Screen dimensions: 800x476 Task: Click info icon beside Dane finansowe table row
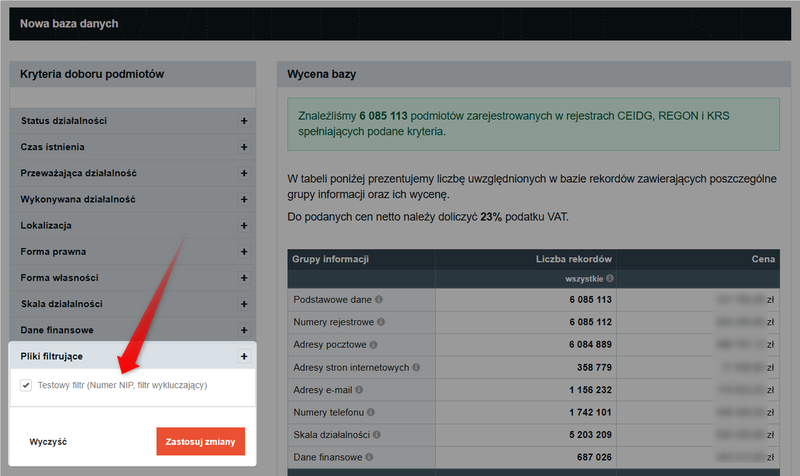(368, 457)
